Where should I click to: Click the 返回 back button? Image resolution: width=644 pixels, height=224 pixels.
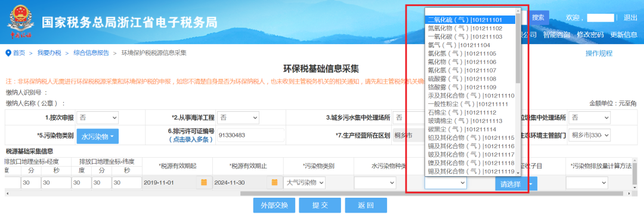tap(366, 205)
